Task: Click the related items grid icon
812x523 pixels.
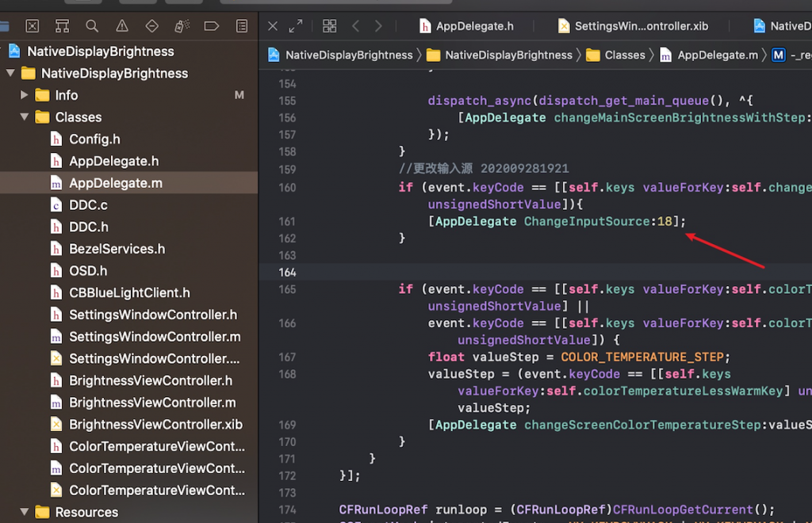Action: (329, 26)
